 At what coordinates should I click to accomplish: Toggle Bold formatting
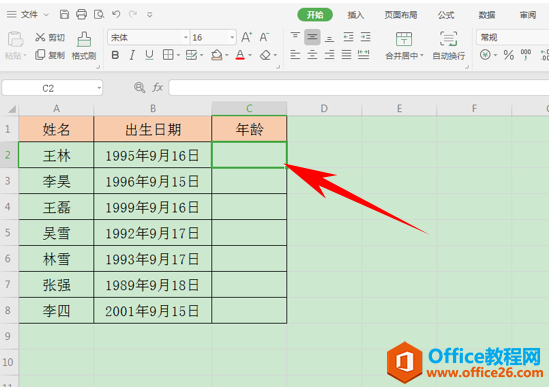(115, 55)
